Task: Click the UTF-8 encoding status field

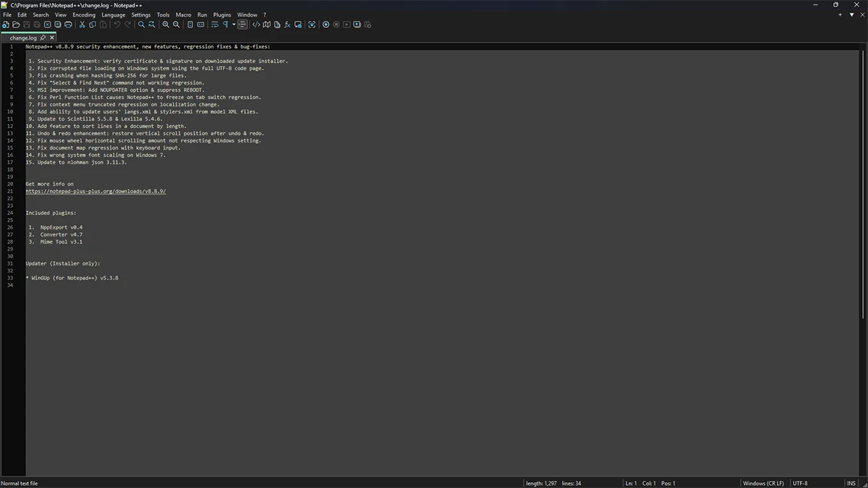Action: (x=800, y=483)
